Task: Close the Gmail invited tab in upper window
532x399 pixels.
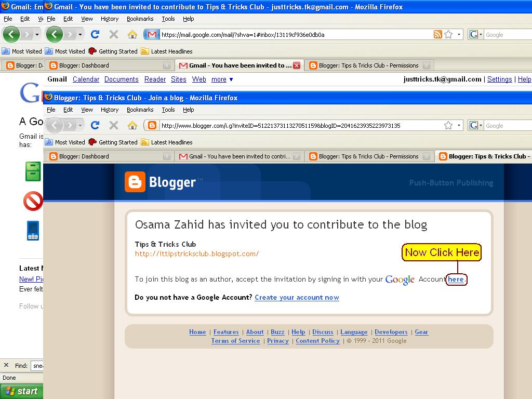Action: pos(297,65)
